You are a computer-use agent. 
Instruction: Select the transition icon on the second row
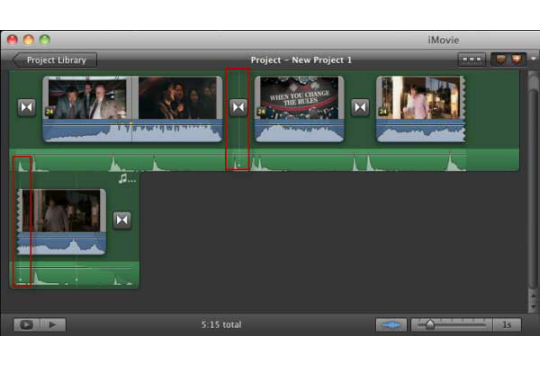click(x=122, y=220)
